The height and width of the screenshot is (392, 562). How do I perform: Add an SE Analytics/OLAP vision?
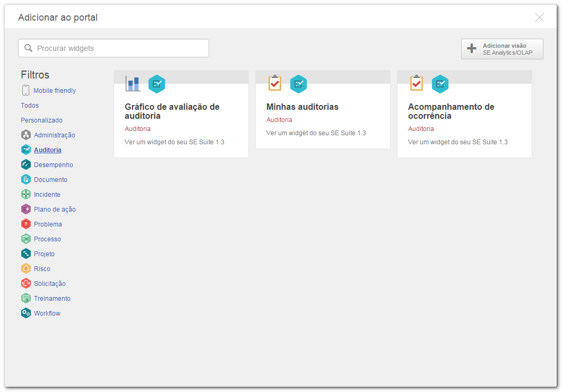tap(502, 49)
